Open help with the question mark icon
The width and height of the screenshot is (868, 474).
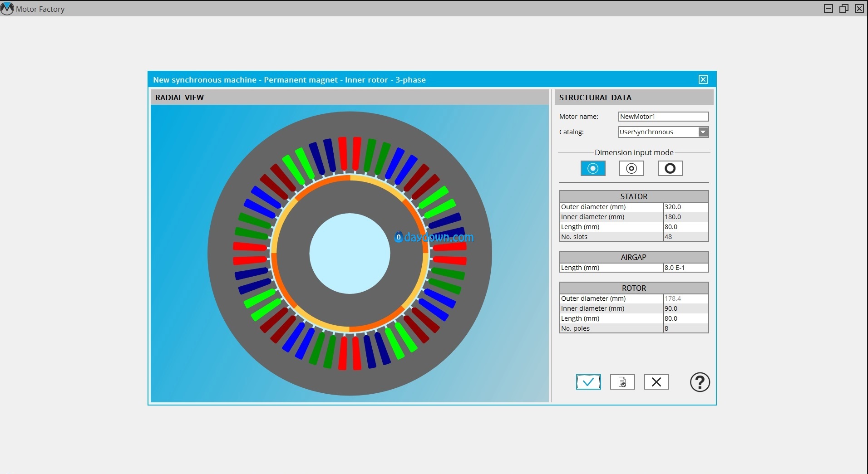(x=700, y=382)
